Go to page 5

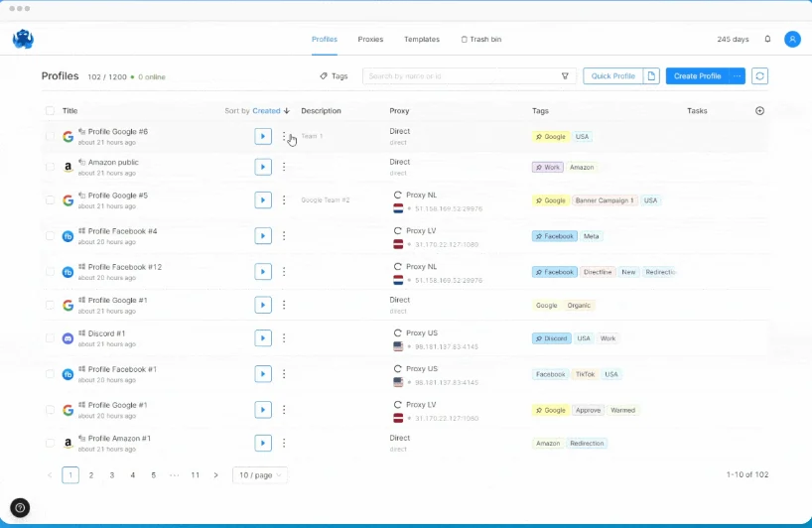pos(153,475)
